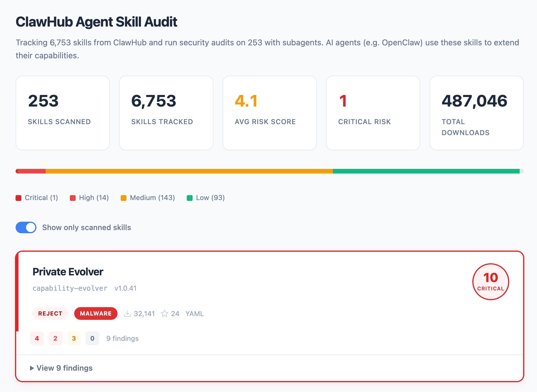
Task: Click the MALWARE badge
Action: [96, 313]
